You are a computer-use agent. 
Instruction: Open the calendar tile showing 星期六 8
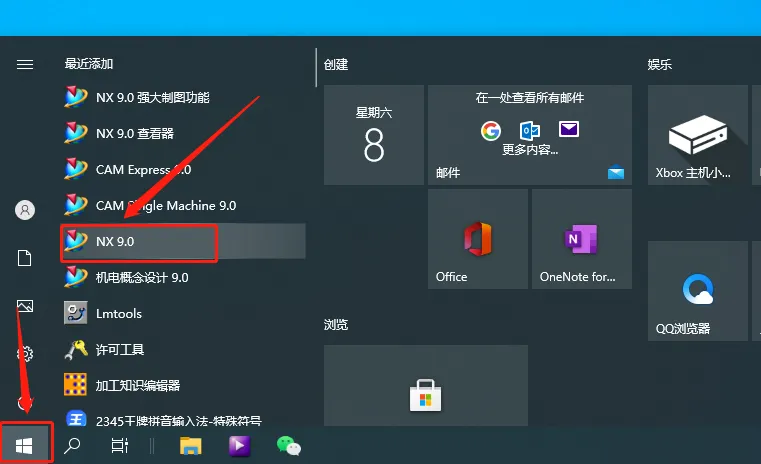pos(374,135)
